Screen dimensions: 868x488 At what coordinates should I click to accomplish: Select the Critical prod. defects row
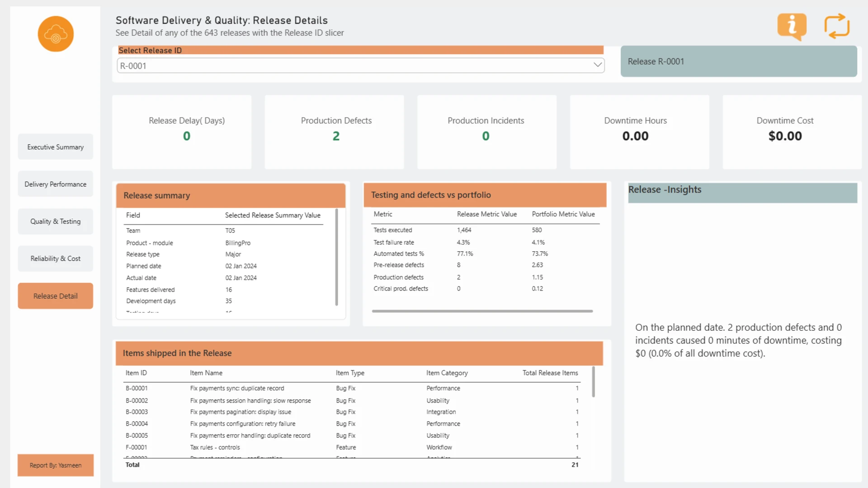(486, 289)
